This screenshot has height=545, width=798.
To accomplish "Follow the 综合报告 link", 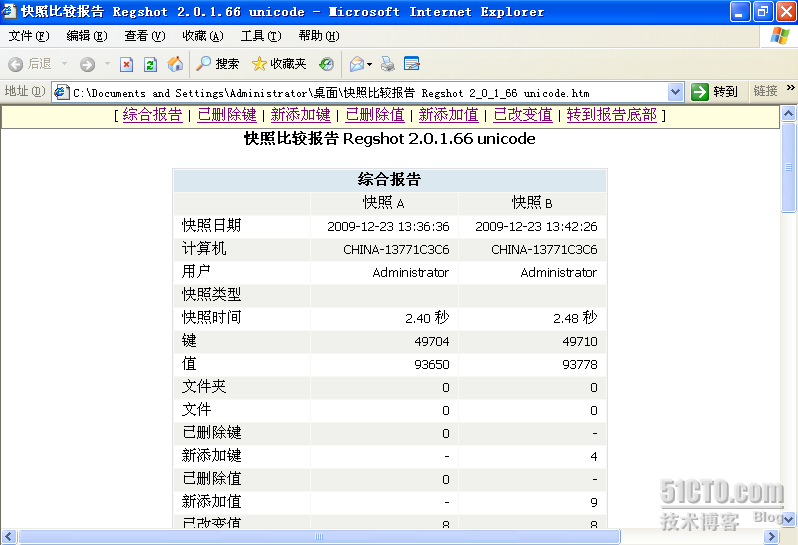I will pyautogui.click(x=152, y=115).
